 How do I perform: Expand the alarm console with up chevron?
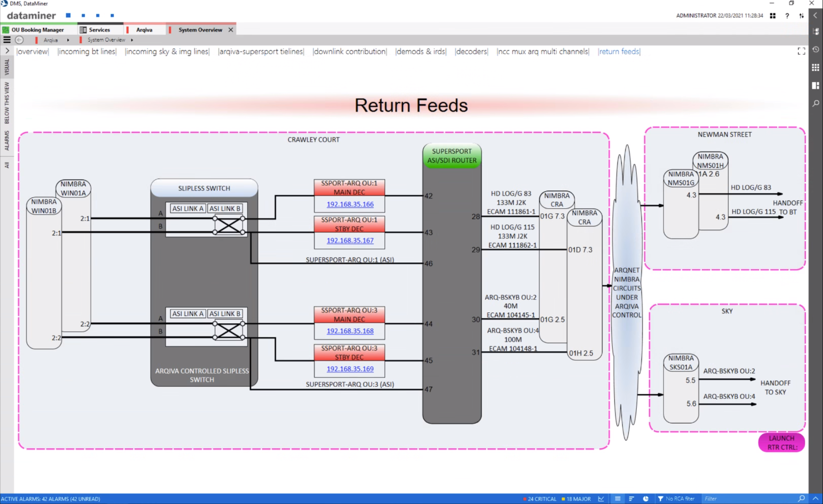[x=815, y=499]
